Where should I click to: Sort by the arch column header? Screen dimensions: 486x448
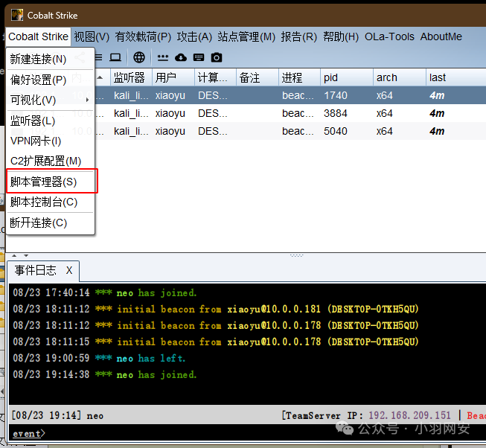pyautogui.click(x=399, y=77)
